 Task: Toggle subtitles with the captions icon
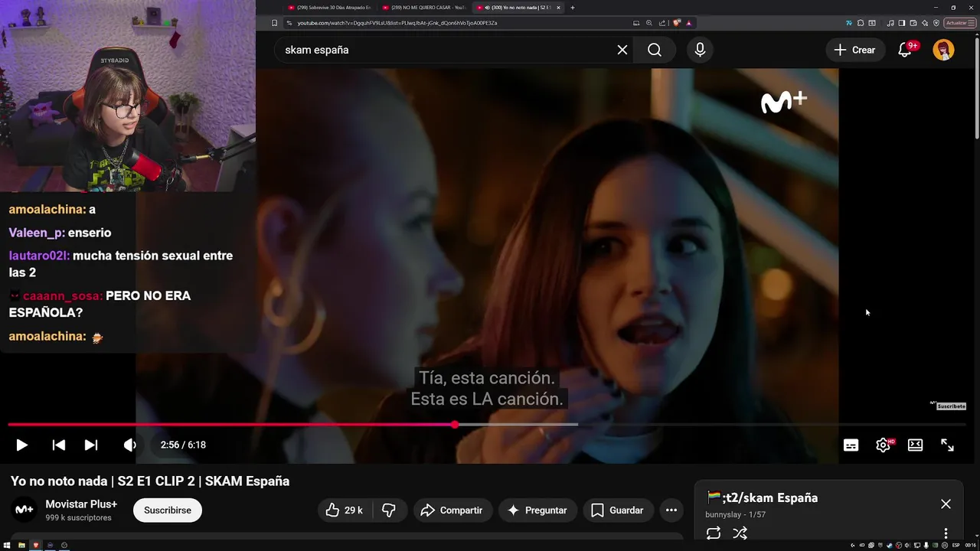851,445
